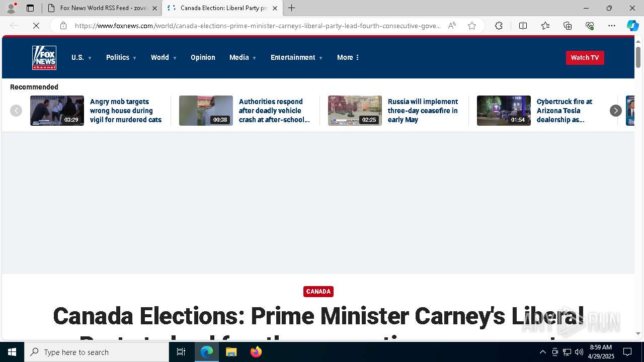Image resolution: width=644 pixels, height=362 pixels.
Task: Play the 01:54 Cybertruck fire video thumbnail
Action: (504, 111)
